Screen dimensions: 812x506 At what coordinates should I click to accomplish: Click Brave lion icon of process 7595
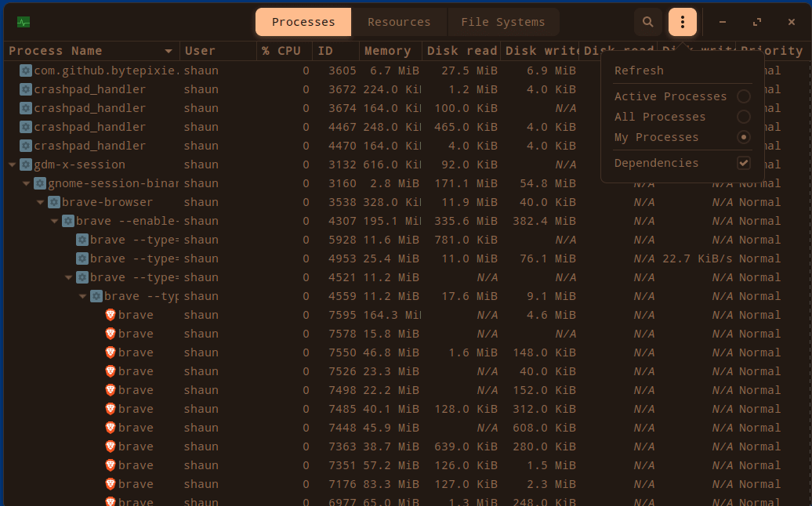click(x=111, y=315)
